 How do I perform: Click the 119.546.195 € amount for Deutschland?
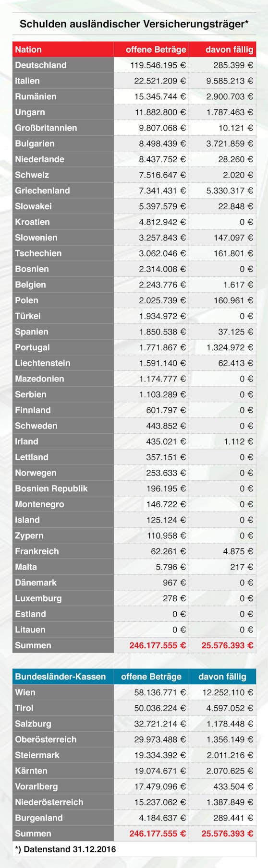tap(158, 65)
